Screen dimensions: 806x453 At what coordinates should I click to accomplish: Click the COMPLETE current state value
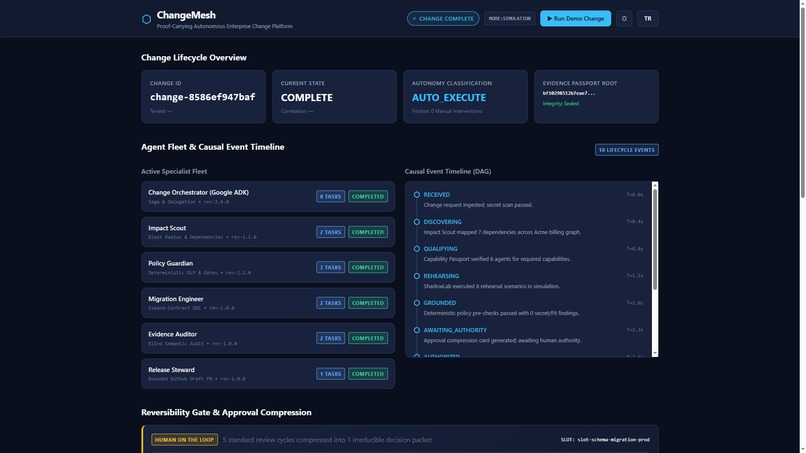[306, 97]
